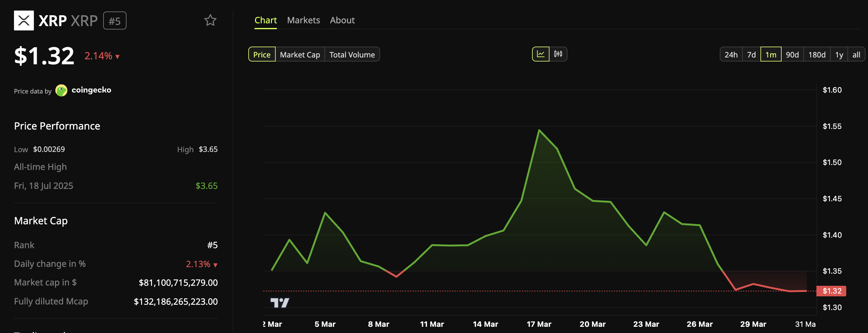Screen dimensions: 868x333
Task: Click the $1.40 axis label
Action: [832, 235]
